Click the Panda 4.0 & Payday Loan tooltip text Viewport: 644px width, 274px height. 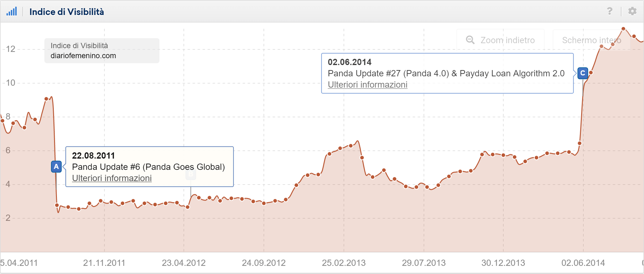pyautogui.click(x=446, y=73)
